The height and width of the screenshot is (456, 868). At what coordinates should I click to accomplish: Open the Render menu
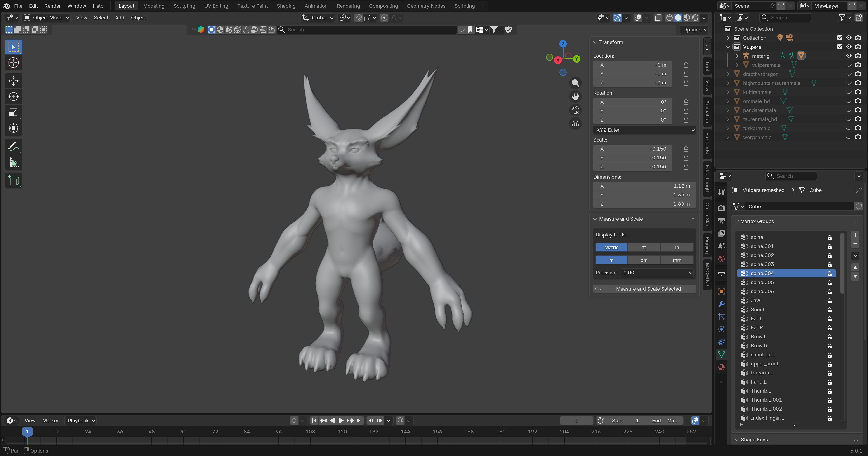[x=52, y=6]
